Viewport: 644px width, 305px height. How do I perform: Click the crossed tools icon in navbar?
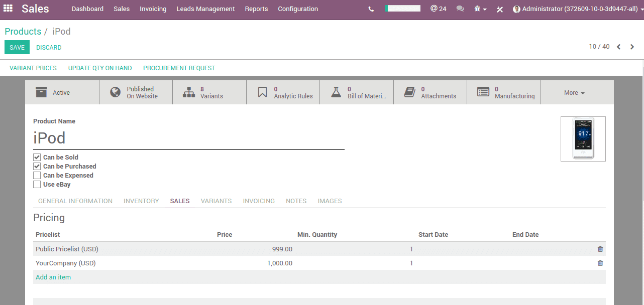500,9
